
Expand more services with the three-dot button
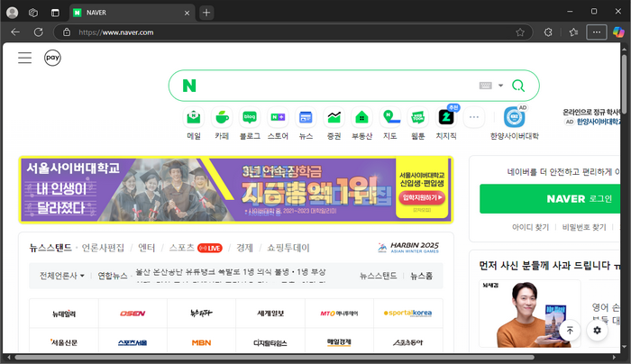click(474, 117)
